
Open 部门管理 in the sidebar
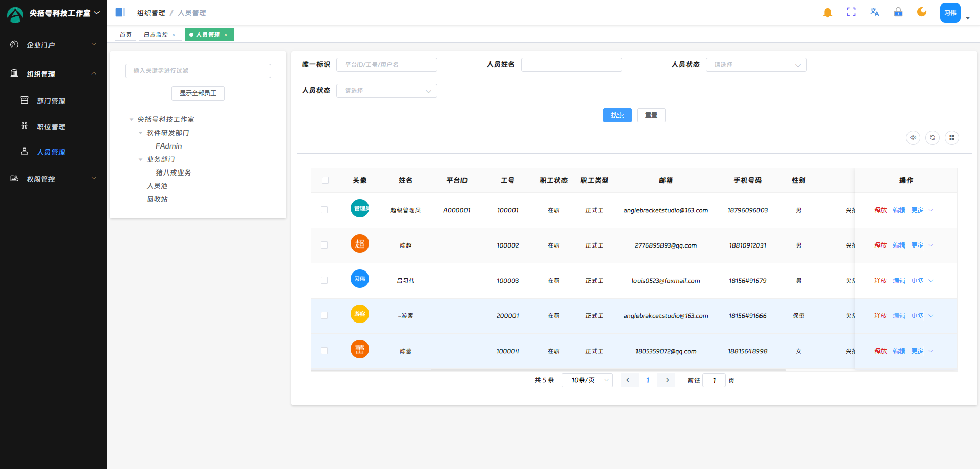51,101
